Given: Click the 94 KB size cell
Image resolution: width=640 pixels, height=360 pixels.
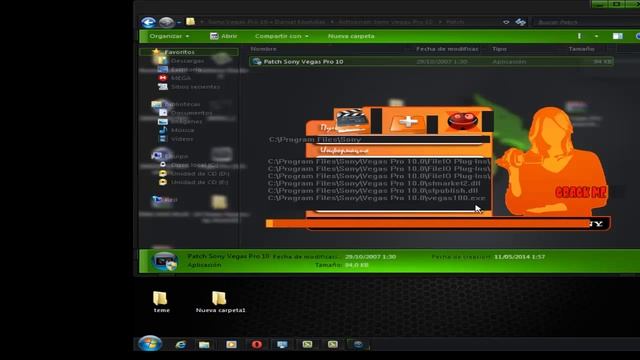Looking at the screenshot, I should tap(602, 62).
